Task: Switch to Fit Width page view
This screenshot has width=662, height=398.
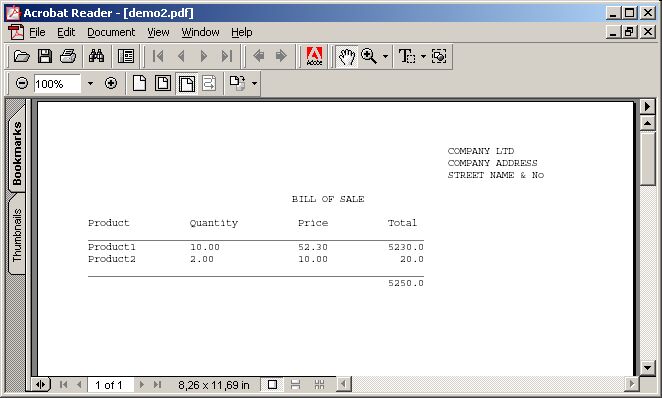Action: click(187, 84)
